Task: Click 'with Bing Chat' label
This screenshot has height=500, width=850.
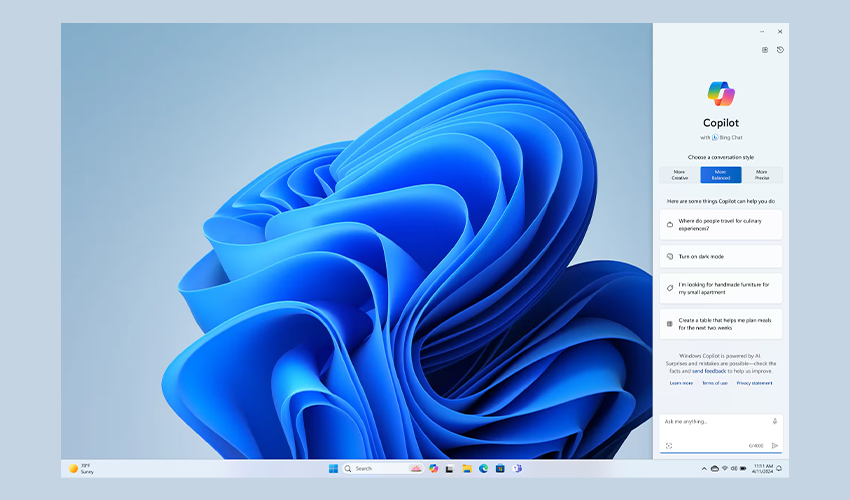Action: (721, 137)
